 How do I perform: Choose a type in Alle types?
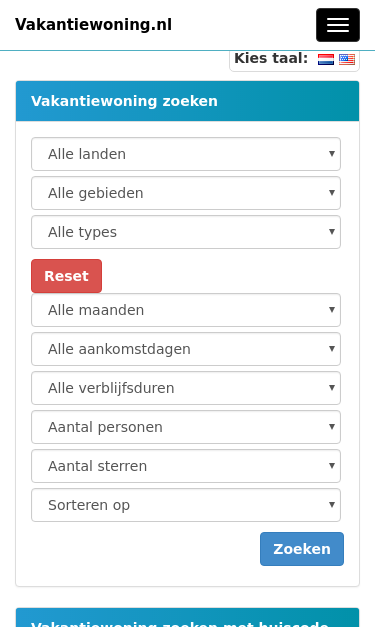[186, 232]
